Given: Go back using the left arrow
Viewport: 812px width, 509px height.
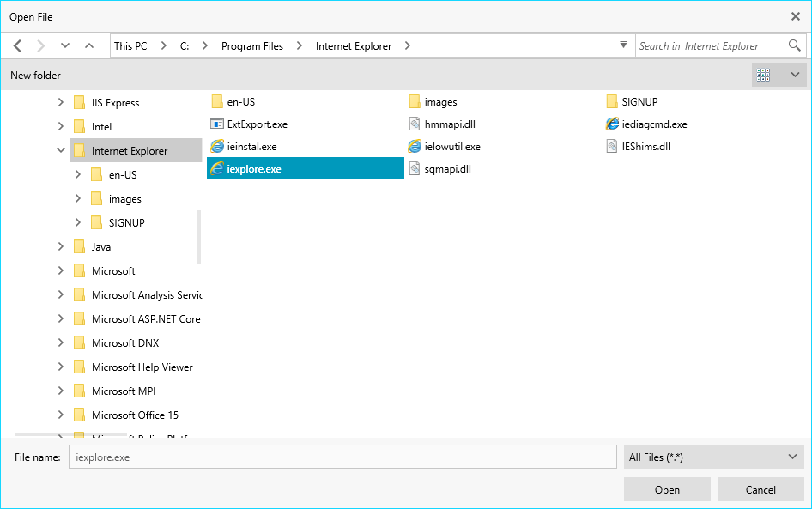Looking at the screenshot, I should [x=18, y=46].
